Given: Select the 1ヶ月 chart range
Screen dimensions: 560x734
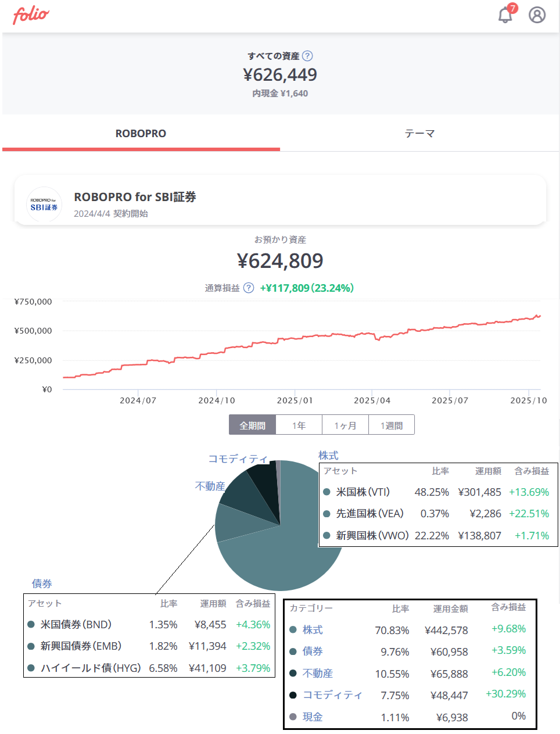Looking at the screenshot, I should pos(346,425).
